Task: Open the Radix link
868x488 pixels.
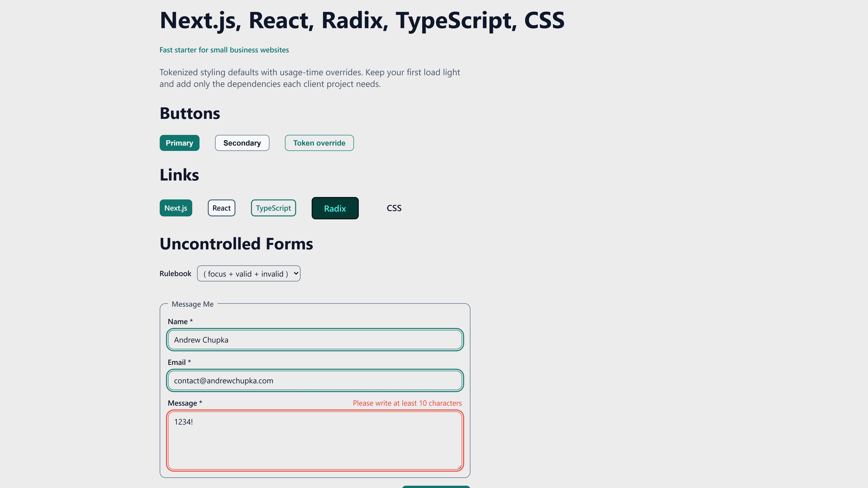Action: point(335,208)
